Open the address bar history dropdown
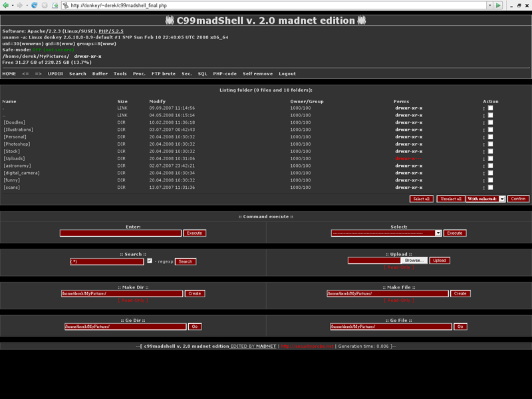Image resolution: width=532 pixels, height=399 pixels. coord(489,5)
